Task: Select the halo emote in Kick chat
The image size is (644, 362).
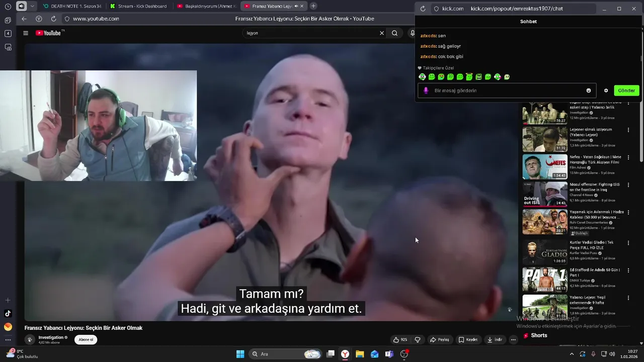Action: [469, 77]
